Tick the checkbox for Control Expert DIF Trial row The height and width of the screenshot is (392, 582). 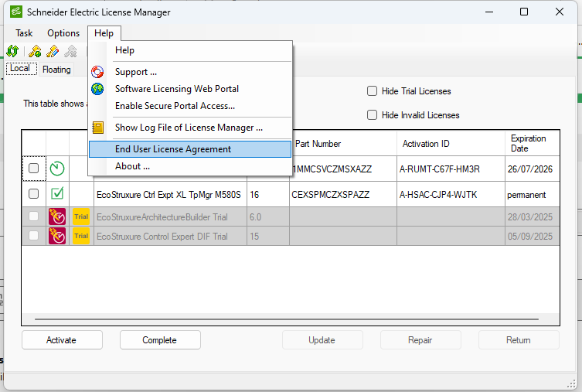pyautogui.click(x=34, y=235)
